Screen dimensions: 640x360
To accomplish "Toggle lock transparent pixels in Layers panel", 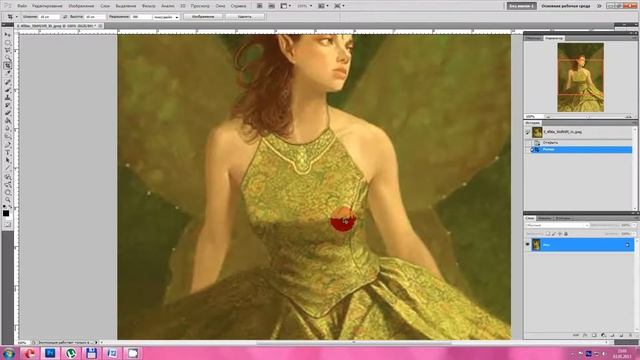I will pyautogui.click(x=548, y=234).
